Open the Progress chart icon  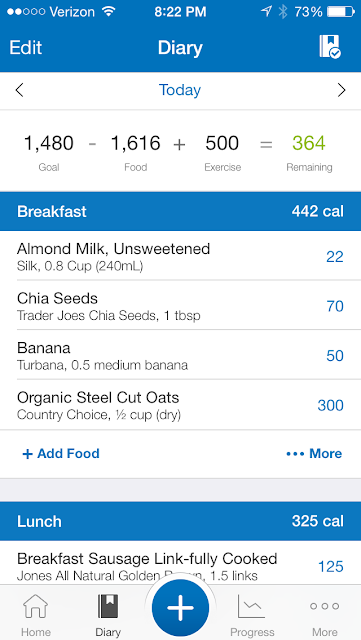click(x=252, y=606)
